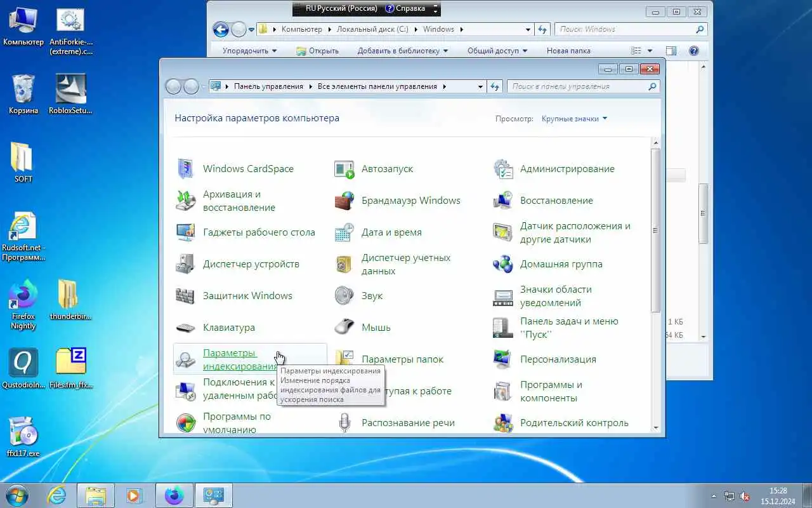Open Датчик расположения icon

[502, 232]
